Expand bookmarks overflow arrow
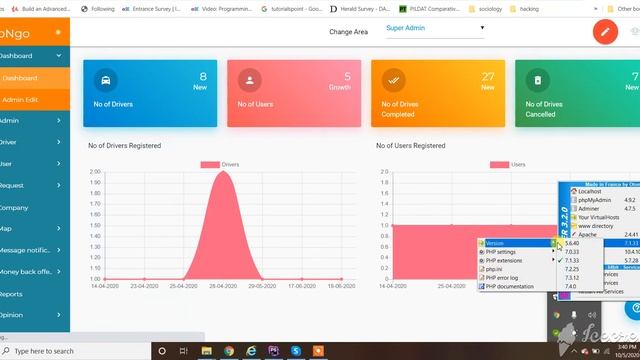This screenshot has width=640, height=360. tap(596, 9)
